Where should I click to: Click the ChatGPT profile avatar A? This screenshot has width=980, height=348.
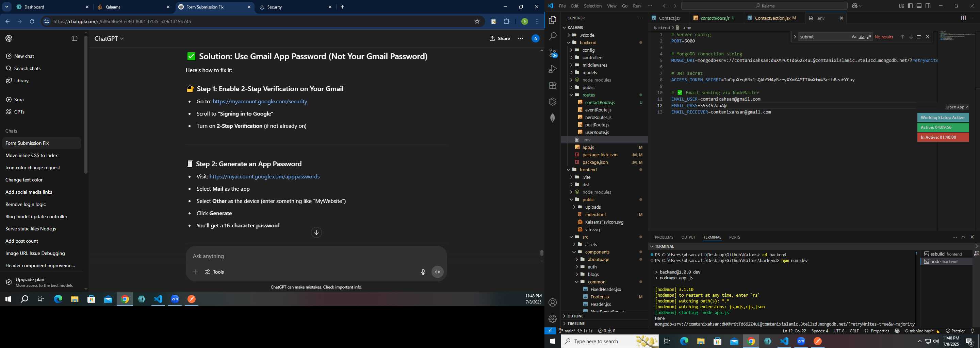[535, 38]
